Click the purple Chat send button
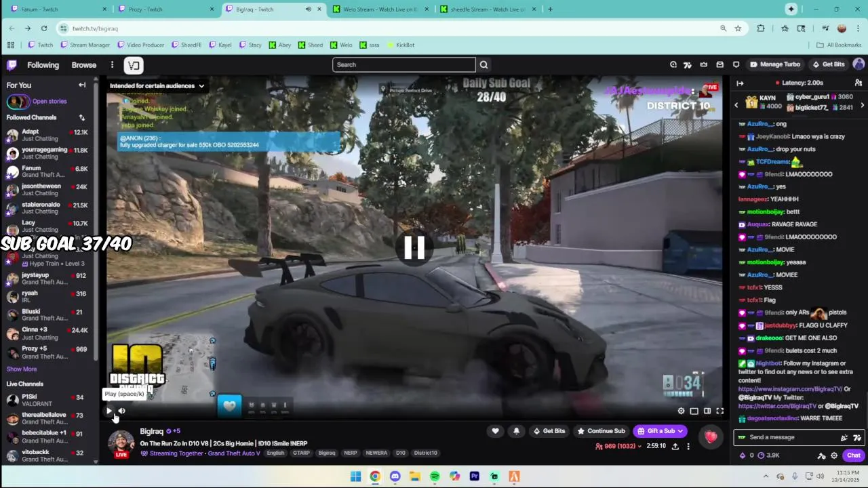This screenshot has width=868, height=488. (x=854, y=455)
